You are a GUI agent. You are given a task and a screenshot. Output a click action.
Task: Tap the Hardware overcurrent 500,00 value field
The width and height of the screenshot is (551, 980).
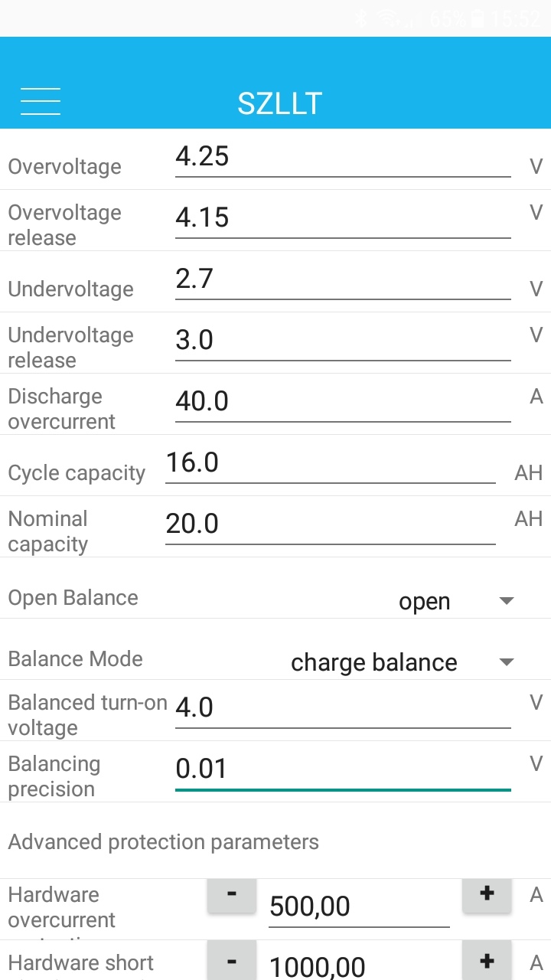pos(358,907)
